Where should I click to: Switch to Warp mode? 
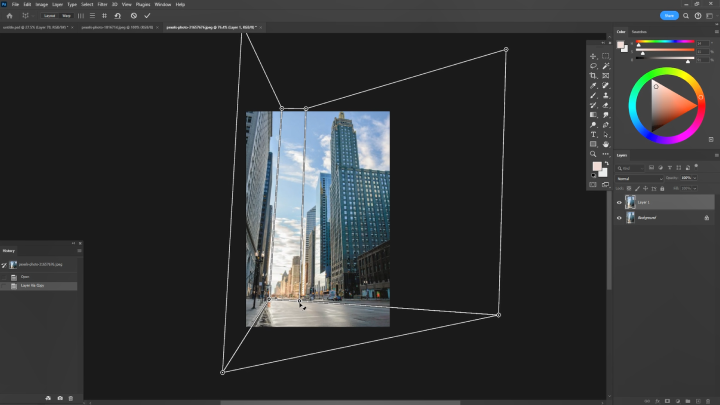pos(67,16)
